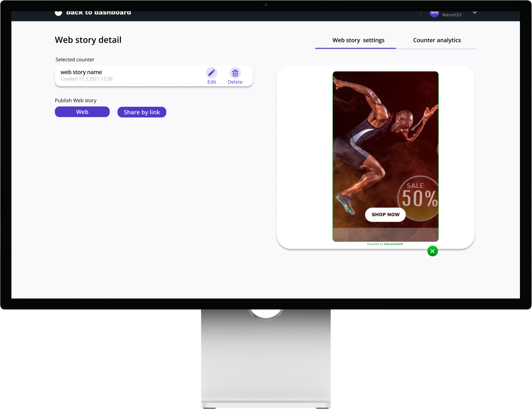532x409 pixels.
Task: Click the 'Edit' text label
Action: tap(212, 82)
